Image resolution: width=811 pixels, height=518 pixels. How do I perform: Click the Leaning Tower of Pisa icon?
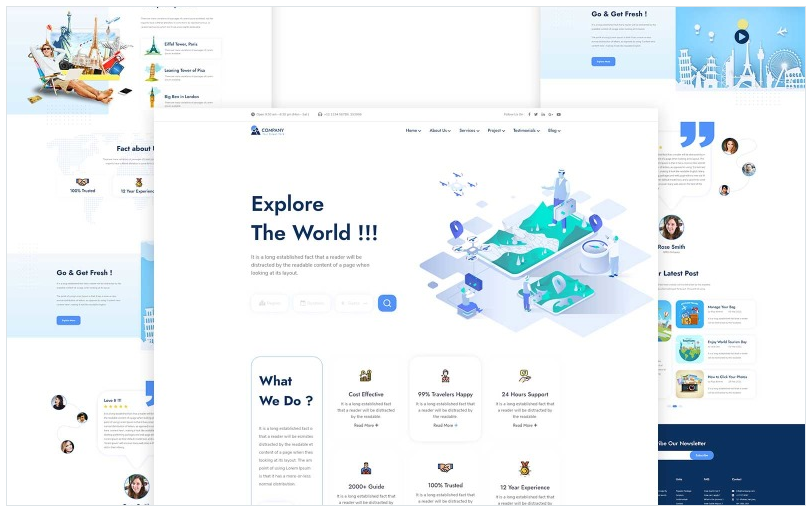(152, 72)
